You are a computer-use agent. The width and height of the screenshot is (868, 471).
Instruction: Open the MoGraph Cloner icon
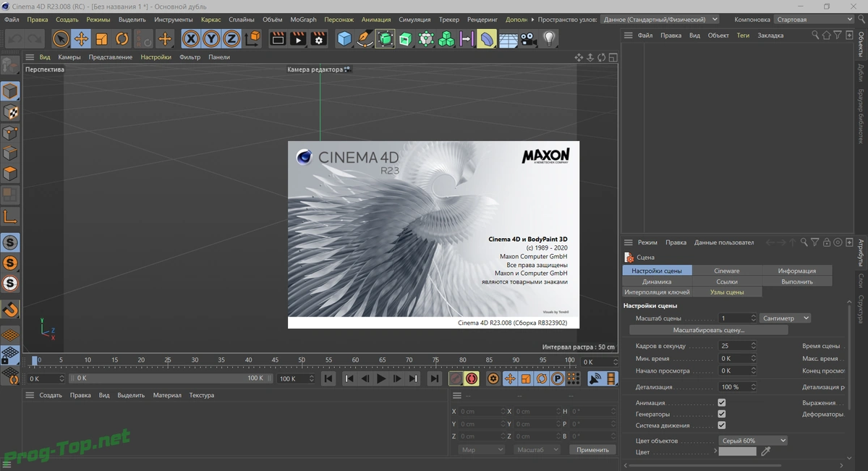click(x=446, y=38)
